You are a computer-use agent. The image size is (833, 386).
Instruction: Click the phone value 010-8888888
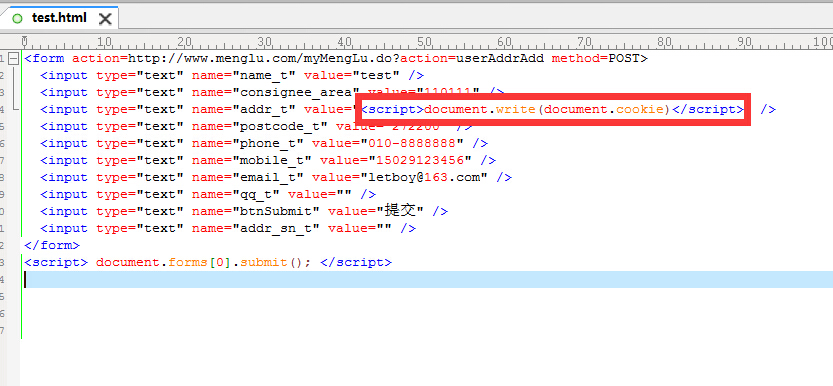[x=412, y=143]
